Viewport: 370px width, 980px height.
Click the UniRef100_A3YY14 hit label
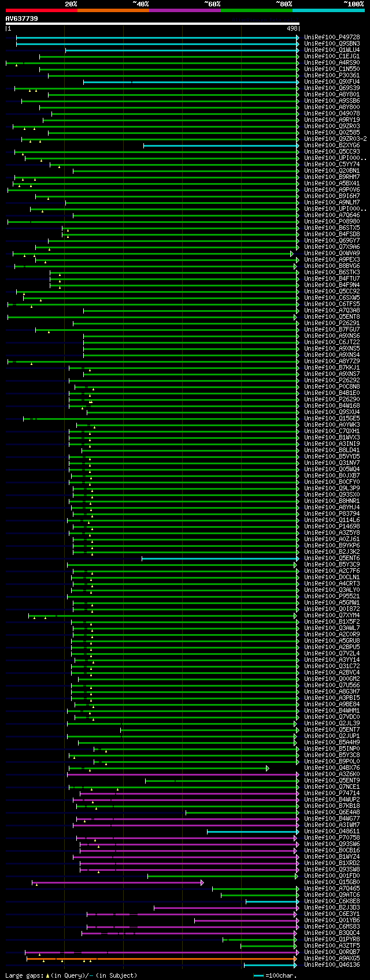click(332, 659)
